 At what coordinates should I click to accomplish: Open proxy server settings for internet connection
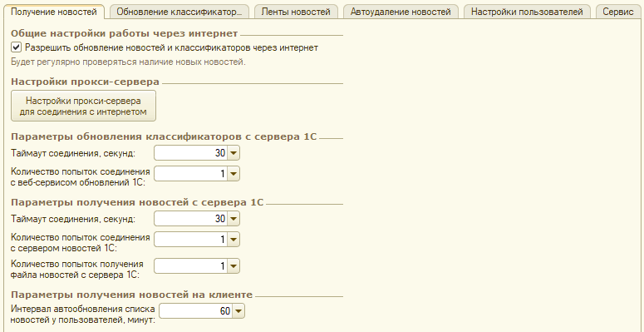pos(83,107)
